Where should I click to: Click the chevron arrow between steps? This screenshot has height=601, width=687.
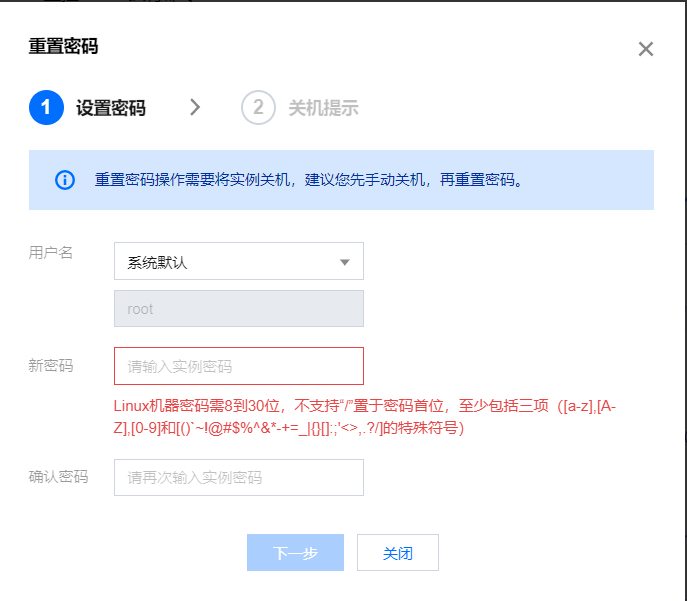[195, 107]
